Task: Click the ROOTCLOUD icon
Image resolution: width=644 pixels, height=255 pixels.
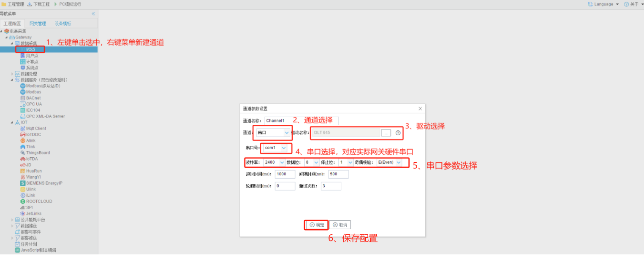Action: click(x=23, y=201)
